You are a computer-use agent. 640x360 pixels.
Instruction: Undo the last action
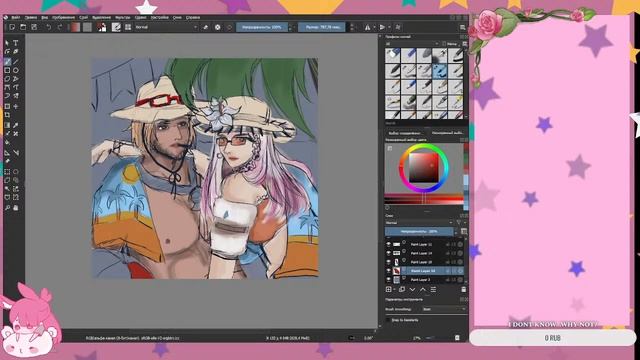pos(49,27)
